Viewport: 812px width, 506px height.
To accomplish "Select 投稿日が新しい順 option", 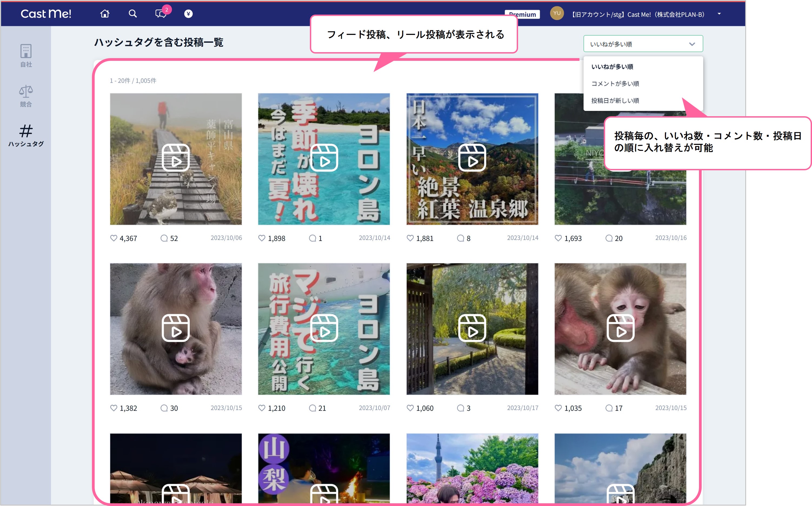I will pos(615,101).
